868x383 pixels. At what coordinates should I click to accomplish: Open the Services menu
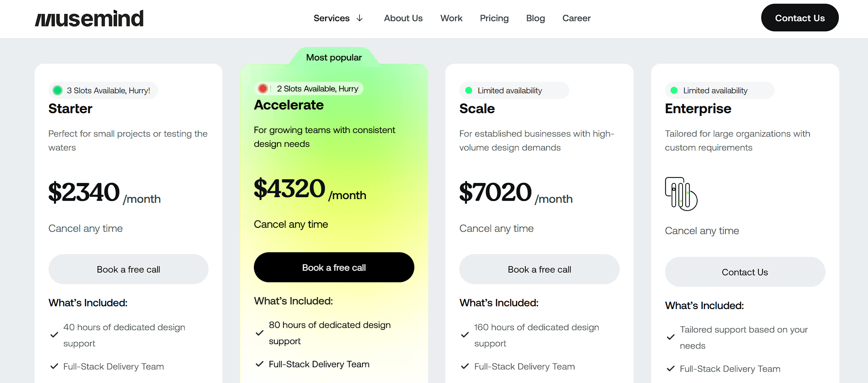(x=332, y=18)
